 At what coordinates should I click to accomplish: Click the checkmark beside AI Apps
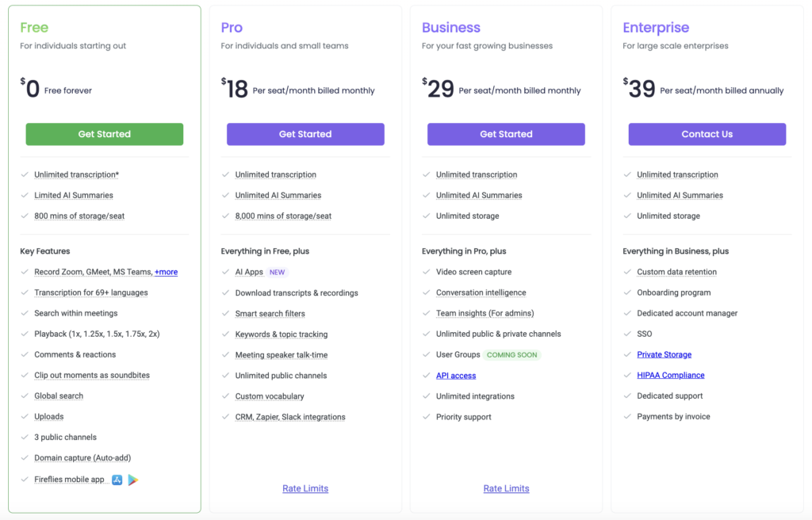[x=225, y=272]
